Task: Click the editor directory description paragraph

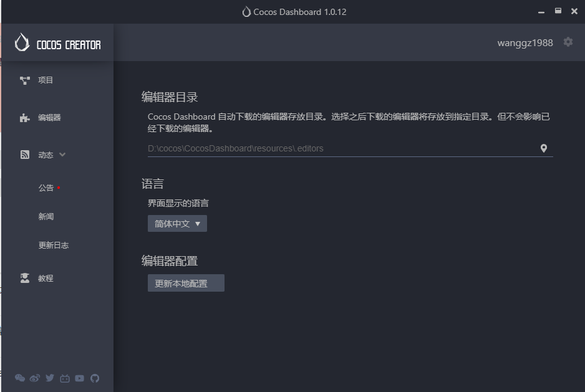Action: (349, 122)
